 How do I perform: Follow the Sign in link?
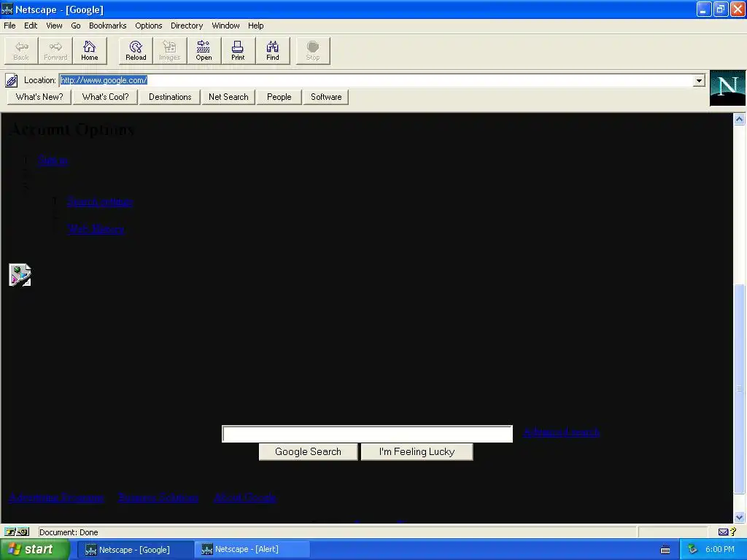pos(53,160)
